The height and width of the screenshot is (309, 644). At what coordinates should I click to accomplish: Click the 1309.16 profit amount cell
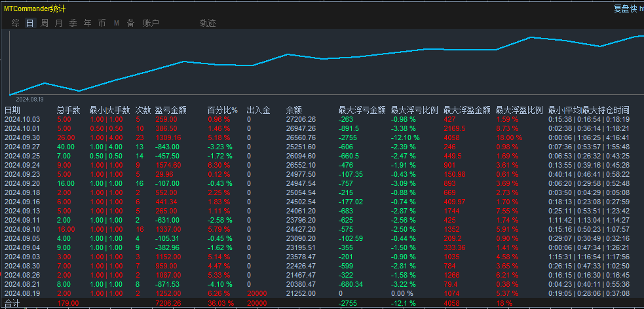tap(168, 137)
